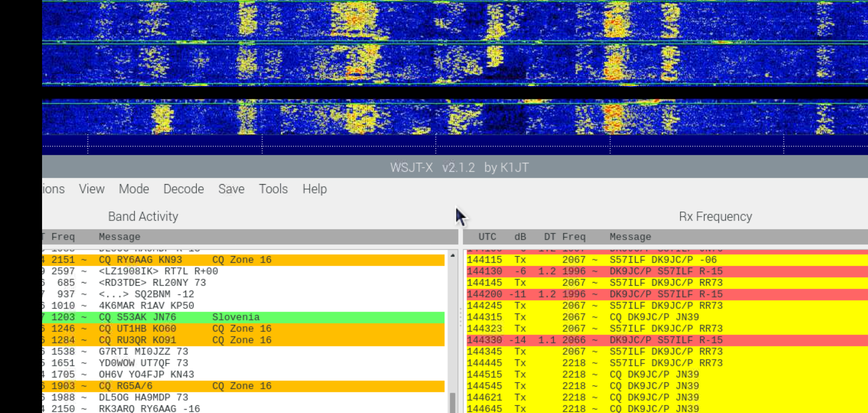Click the Band Activity scrollbar thumb
The height and width of the screenshot is (413, 868).
tap(453, 403)
